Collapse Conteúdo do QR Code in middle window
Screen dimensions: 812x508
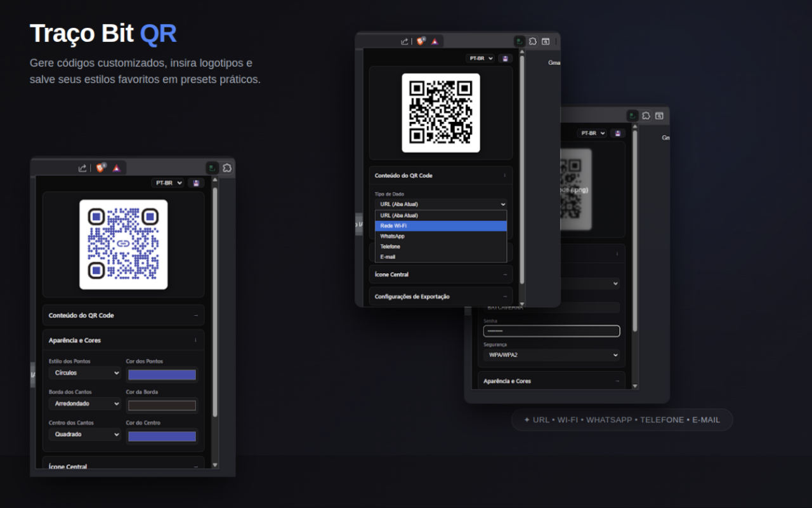pyautogui.click(x=441, y=175)
